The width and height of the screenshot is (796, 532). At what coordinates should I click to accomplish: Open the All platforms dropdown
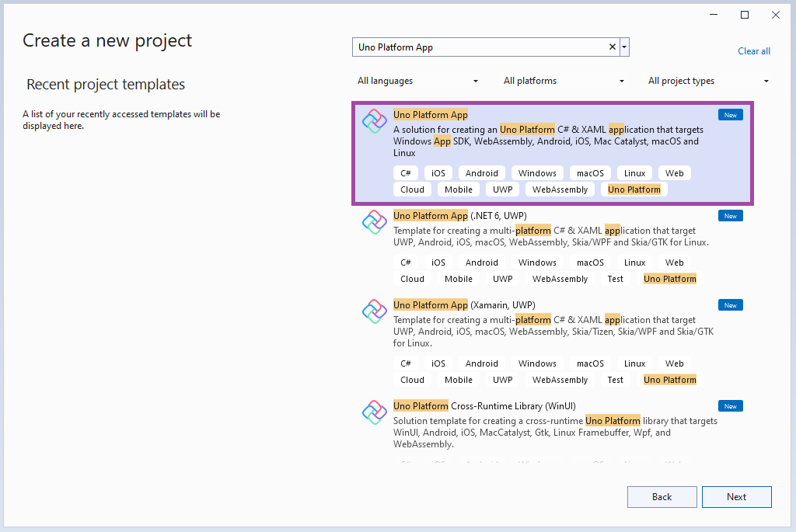(x=564, y=81)
